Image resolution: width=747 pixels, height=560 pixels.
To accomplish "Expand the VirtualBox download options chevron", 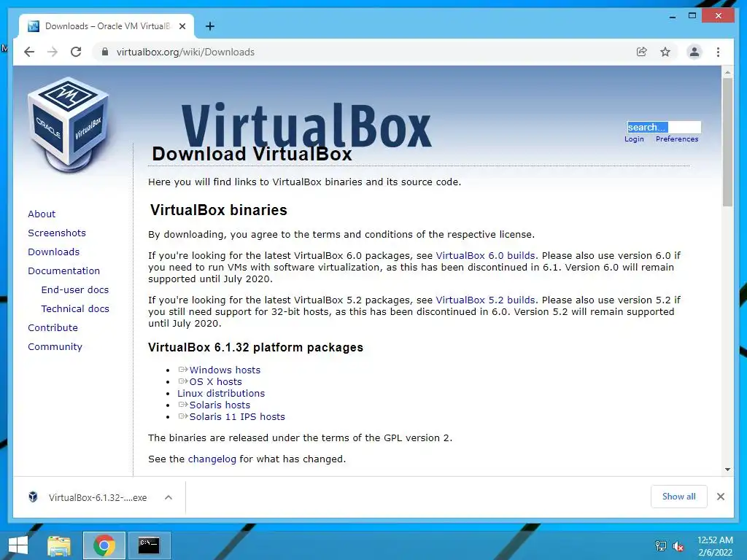I will [x=169, y=497].
